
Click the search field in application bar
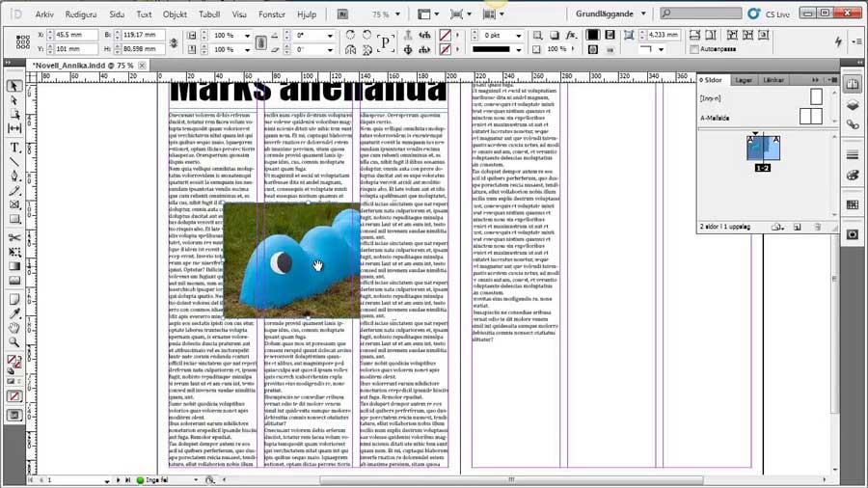point(701,14)
